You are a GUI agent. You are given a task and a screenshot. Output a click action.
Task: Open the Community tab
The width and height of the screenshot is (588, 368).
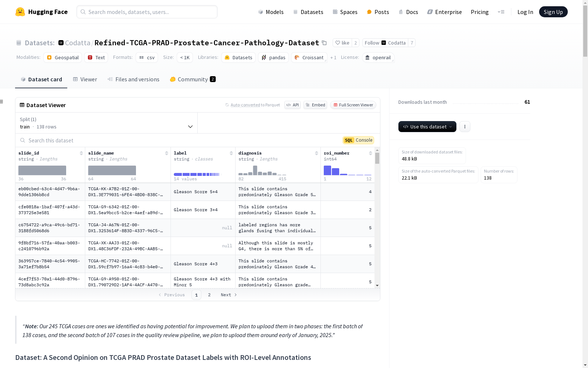point(193,79)
